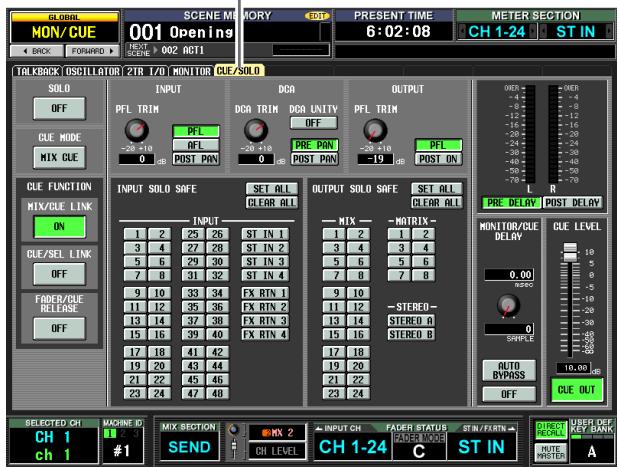The width and height of the screenshot is (617, 467).
Task: Click CLEAR ALL for OUTPUT SOLO SAFE
Action: click(437, 203)
